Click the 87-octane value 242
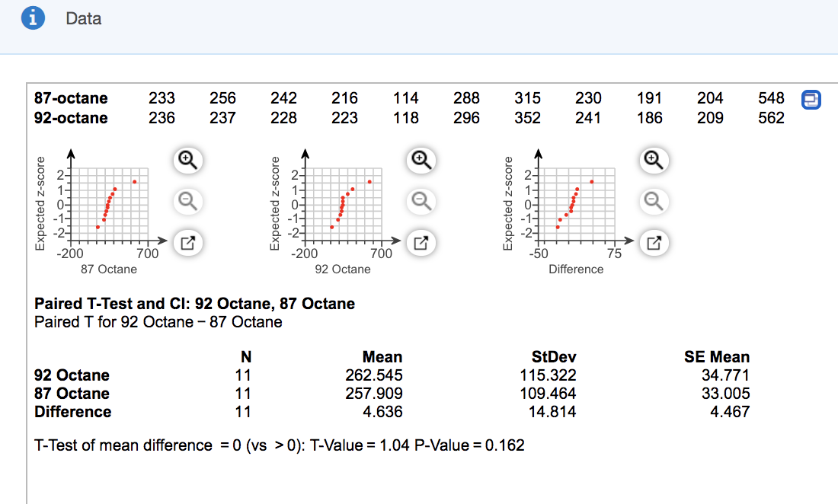Screen dimensions: 838x504 coord(284,98)
